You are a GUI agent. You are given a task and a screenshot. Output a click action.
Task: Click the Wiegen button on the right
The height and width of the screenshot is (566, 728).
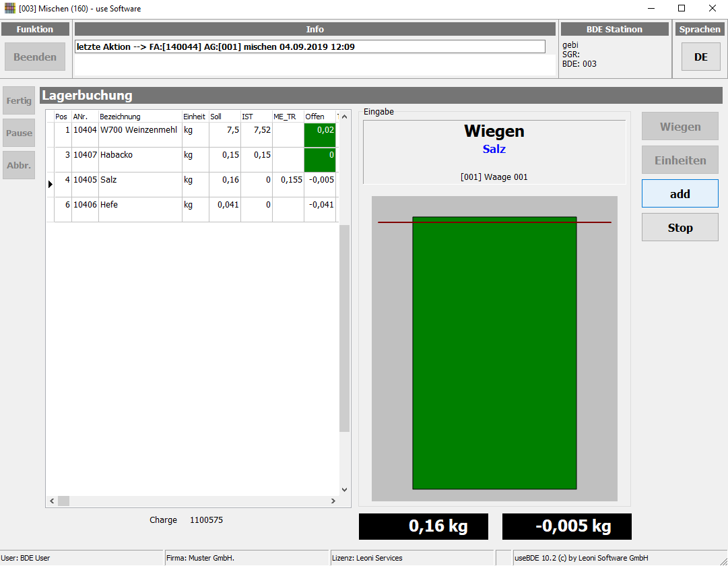pyautogui.click(x=680, y=127)
